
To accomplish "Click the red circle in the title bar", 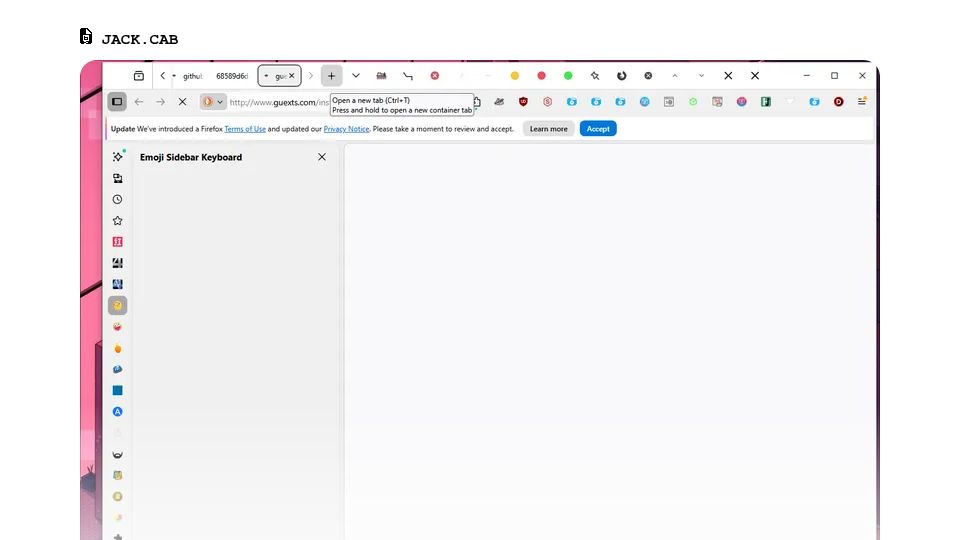I will (x=541, y=76).
